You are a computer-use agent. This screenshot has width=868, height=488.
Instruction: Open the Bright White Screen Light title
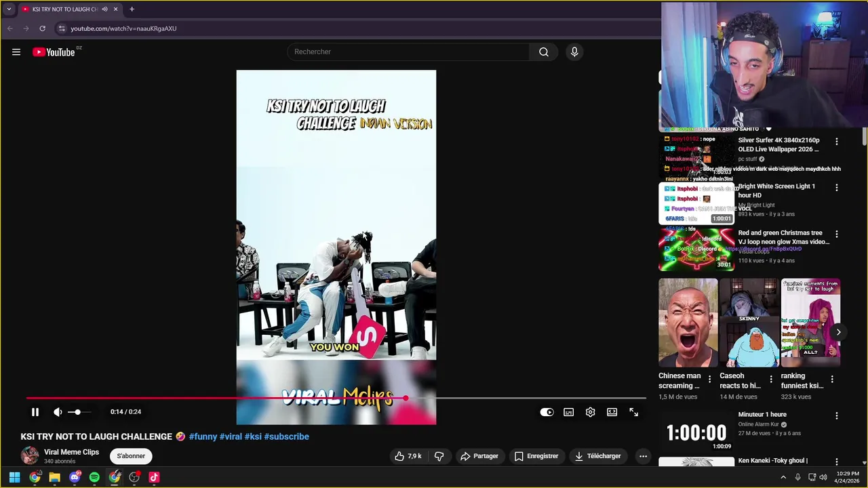(776, 191)
